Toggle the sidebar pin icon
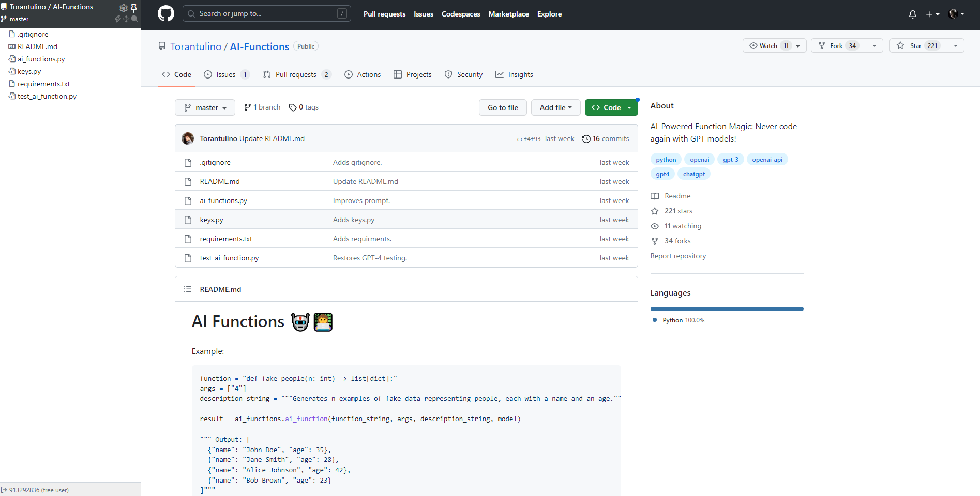 point(133,8)
